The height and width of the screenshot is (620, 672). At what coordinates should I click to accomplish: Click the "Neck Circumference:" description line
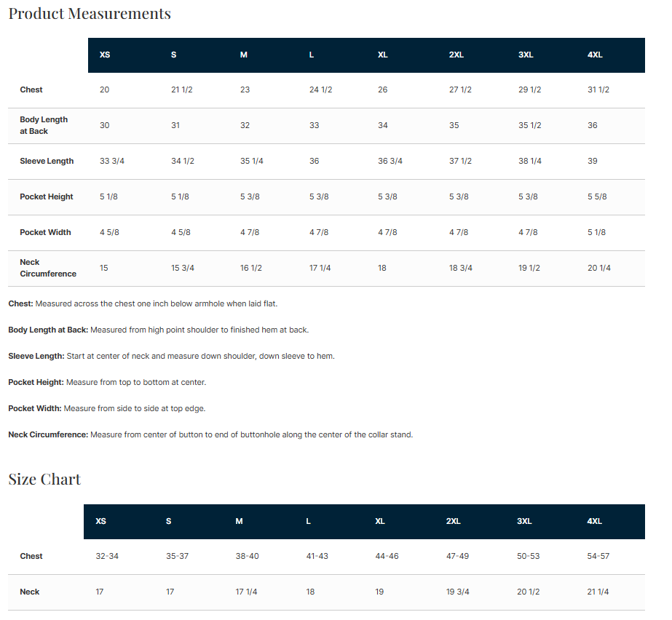click(x=210, y=435)
